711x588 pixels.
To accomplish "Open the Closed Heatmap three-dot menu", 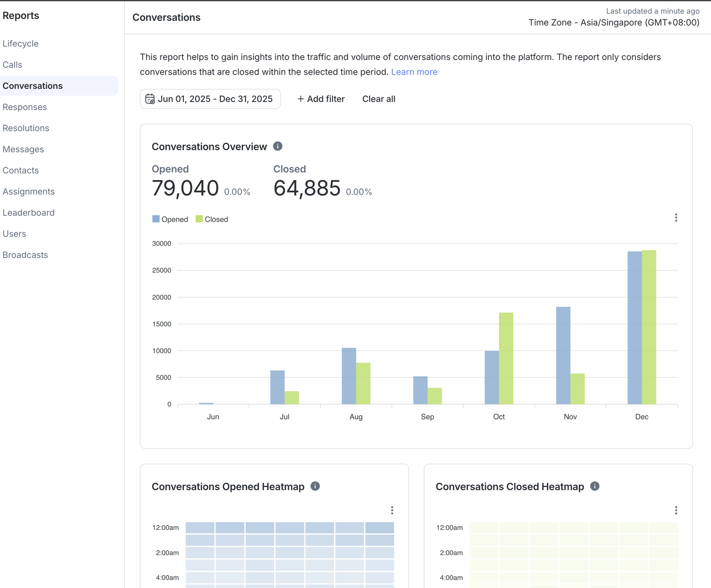I will pos(676,510).
